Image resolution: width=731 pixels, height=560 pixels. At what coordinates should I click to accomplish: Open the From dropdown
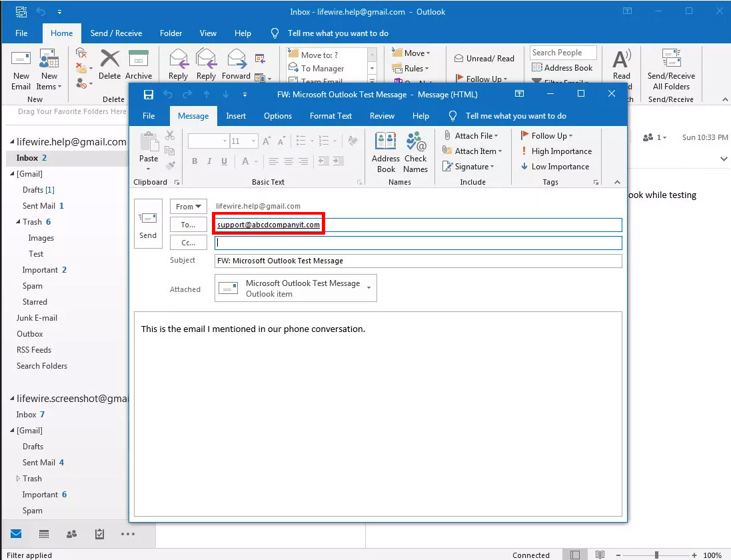(188, 207)
